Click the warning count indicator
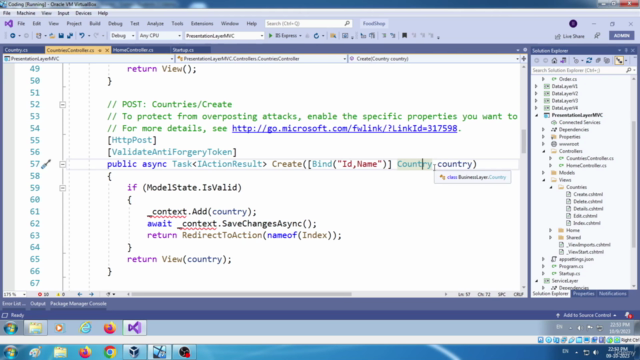This screenshot has width=640, height=360. pyautogui.click(x=61, y=294)
